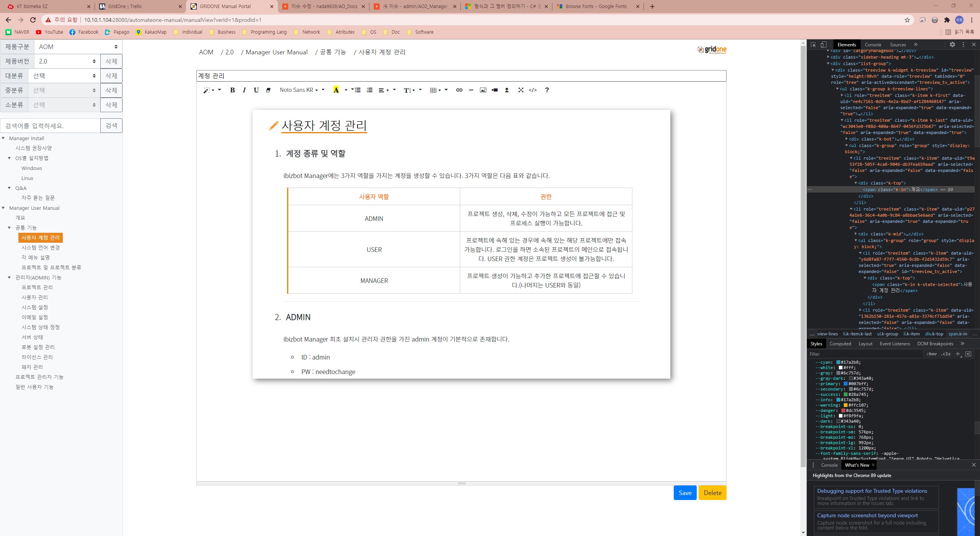
Task: Insert an ordered numbered list
Action: 369,90
